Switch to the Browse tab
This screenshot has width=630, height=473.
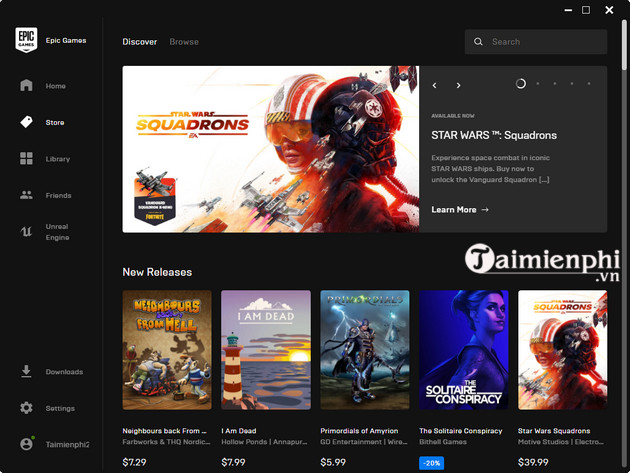click(184, 42)
